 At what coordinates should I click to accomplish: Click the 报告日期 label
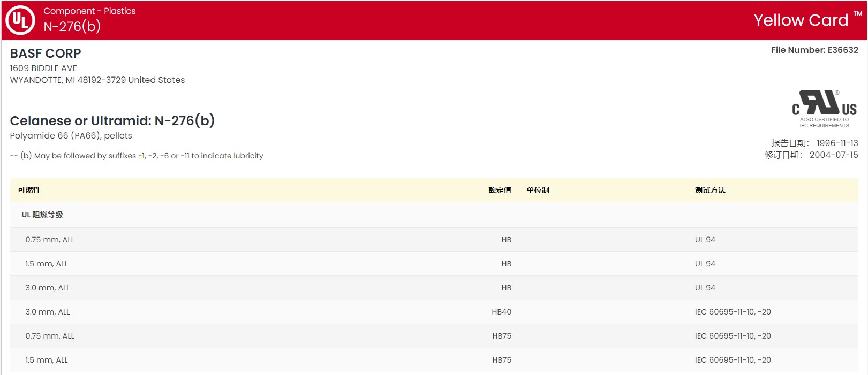click(790, 143)
